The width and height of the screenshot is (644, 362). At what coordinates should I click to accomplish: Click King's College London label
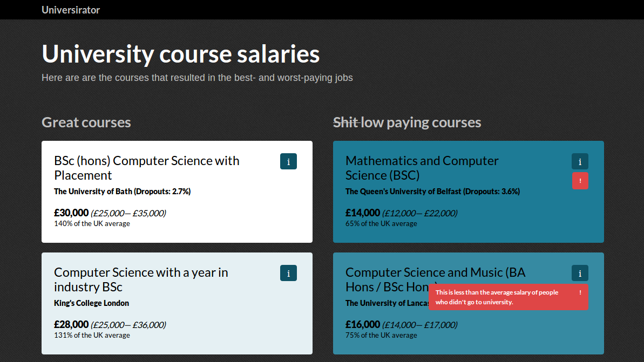click(92, 303)
